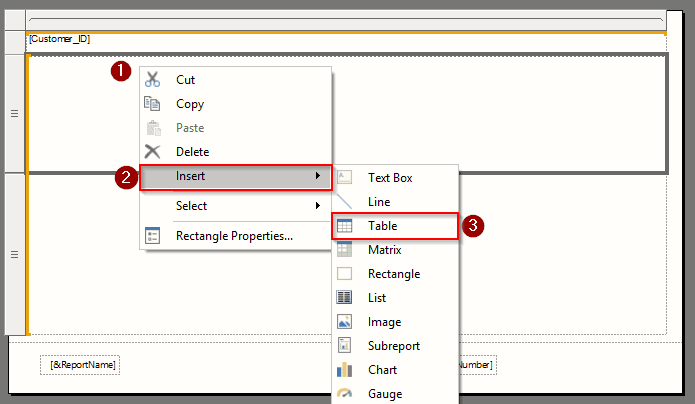The image size is (695, 404).
Task: Choose Copy from the context menu
Action: point(236,104)
